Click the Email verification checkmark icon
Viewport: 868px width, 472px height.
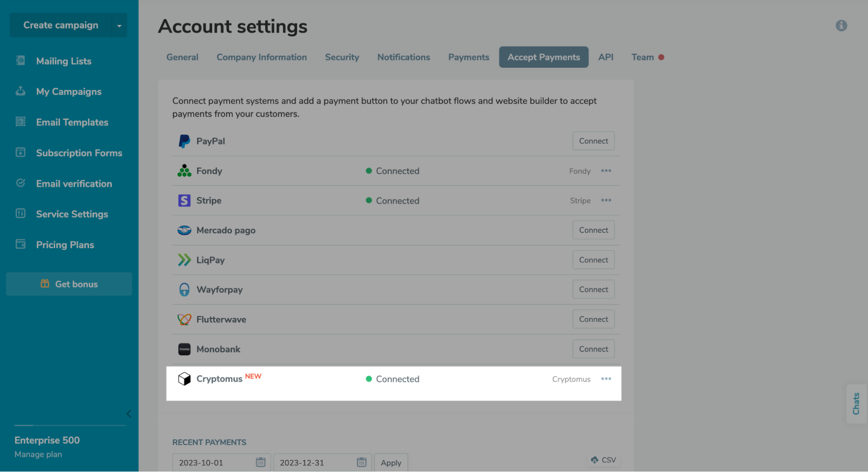coord(20,183)
